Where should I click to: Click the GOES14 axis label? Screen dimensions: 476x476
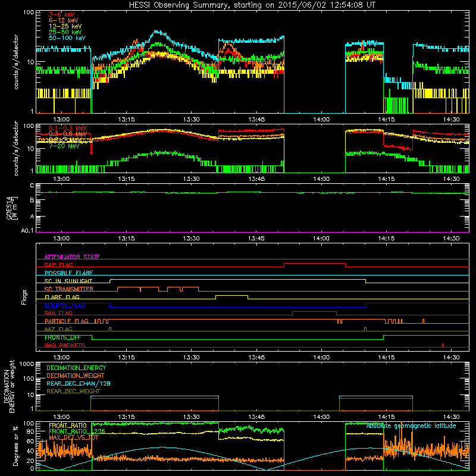pos(12,208)
